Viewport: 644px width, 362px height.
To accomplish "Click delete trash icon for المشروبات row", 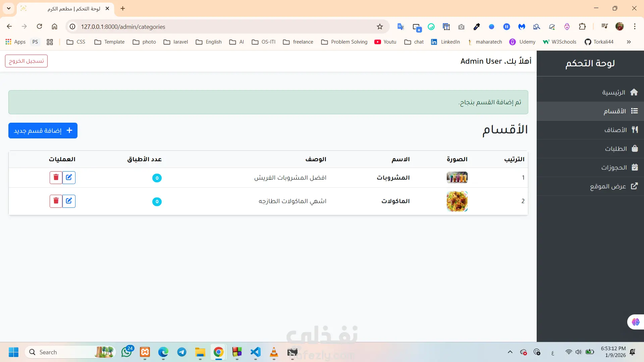I will click(56, 177).
